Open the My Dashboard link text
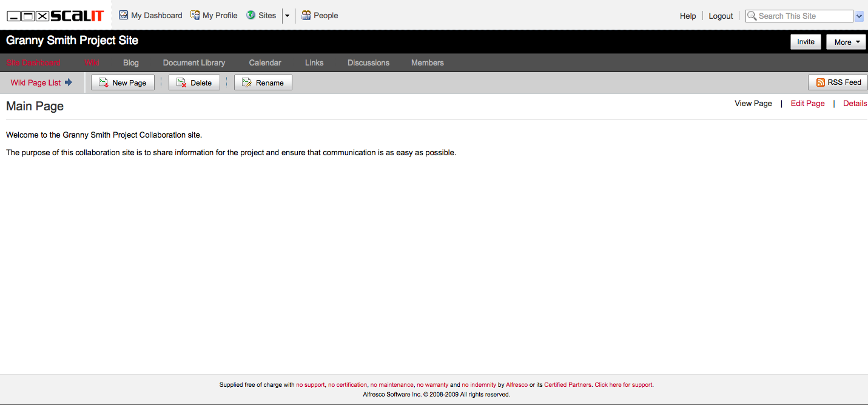 (x=156, y=15)
